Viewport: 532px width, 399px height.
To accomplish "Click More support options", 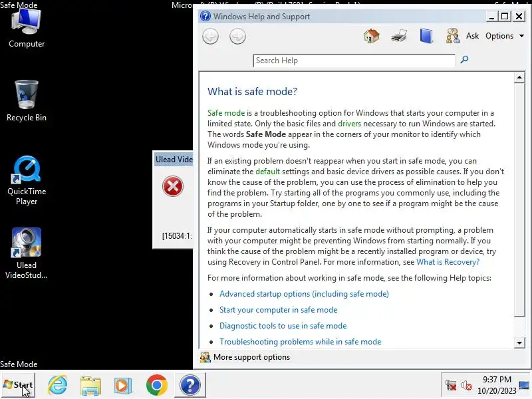I will click(x=251, y=357).
